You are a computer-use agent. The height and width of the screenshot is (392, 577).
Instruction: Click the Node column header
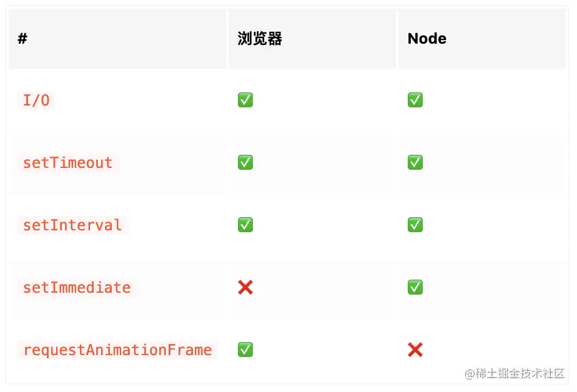click(x=427, y=39)
